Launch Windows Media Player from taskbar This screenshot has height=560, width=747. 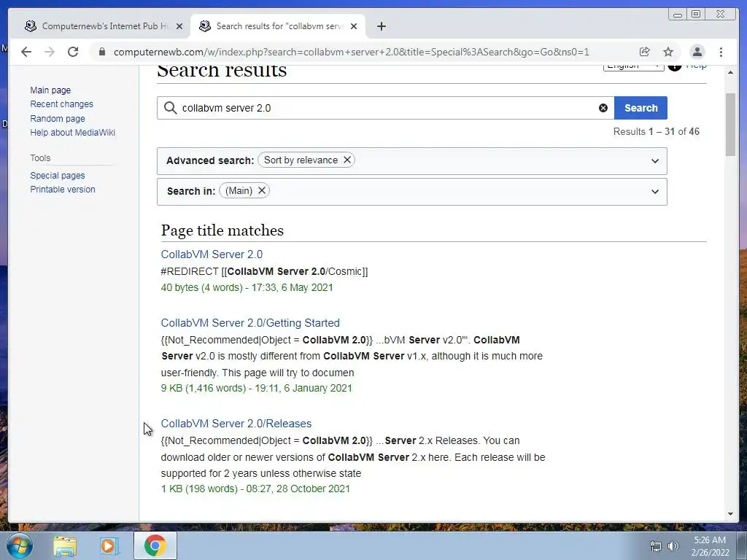point(109,545)
